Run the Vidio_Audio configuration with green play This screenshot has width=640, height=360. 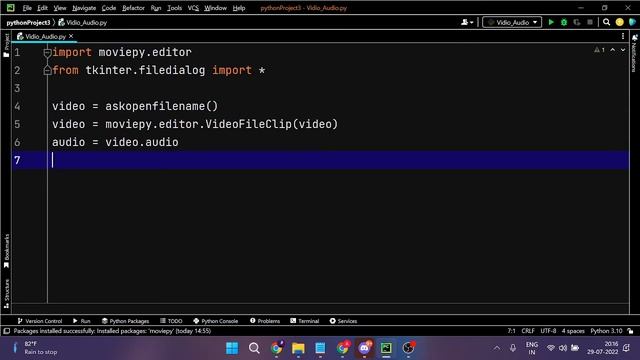(x=551, y=22)
